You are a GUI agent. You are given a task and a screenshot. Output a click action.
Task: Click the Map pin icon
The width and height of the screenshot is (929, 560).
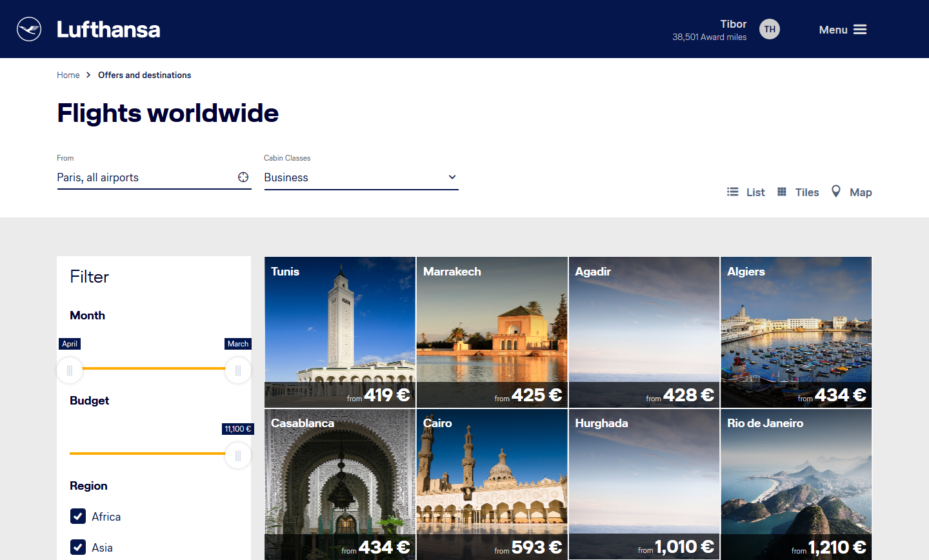(x=836, y=192)
